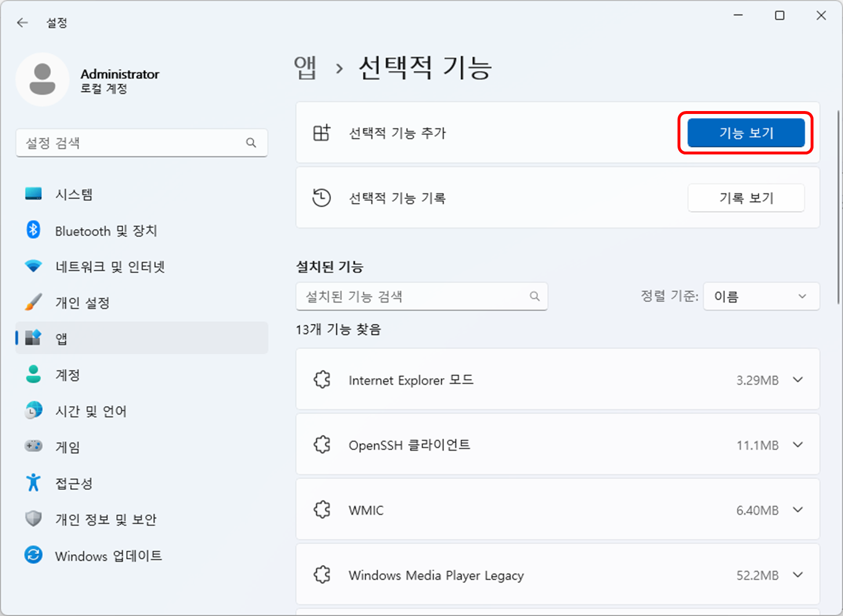Click the puzzle icon for OpenSSH 클라이언트
Viewport: 843px width, 616px height.
322,445
